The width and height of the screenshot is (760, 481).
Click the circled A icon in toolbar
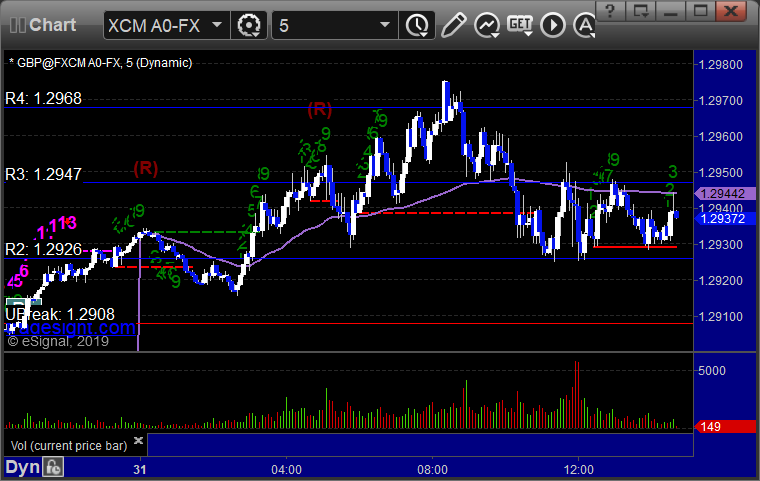tap(585, 25)
